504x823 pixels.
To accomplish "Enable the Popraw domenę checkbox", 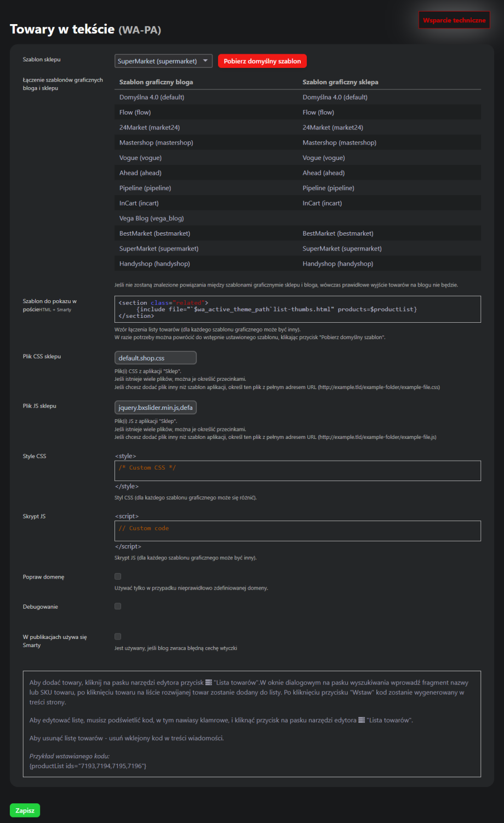I will [x=118, y=576].
